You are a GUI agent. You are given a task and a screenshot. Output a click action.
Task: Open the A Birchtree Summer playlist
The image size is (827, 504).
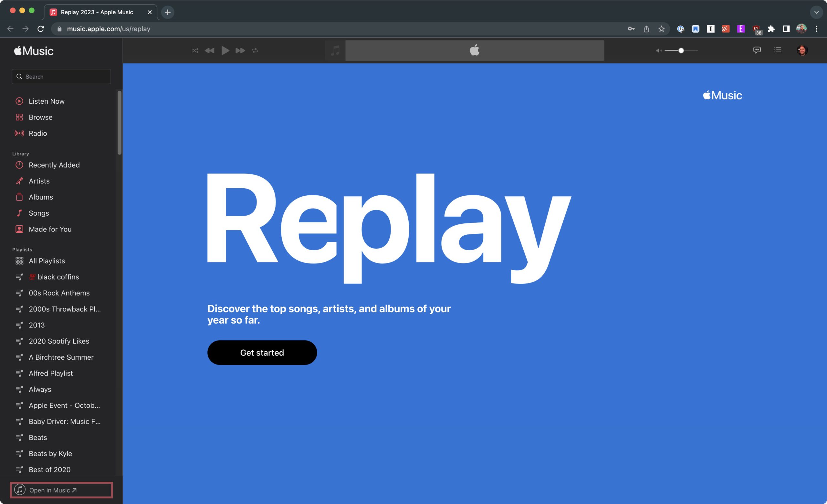coord(61,357)
